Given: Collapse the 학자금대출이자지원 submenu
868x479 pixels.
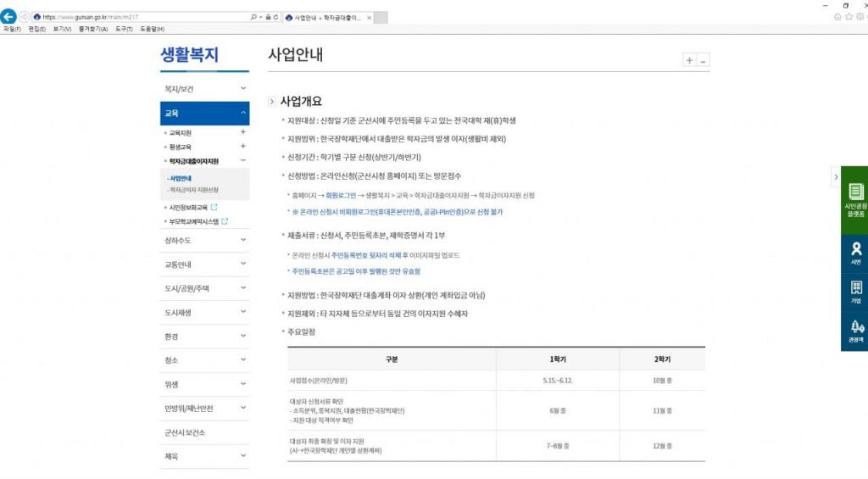Looking at the screenshot, I should pos(243,160).
